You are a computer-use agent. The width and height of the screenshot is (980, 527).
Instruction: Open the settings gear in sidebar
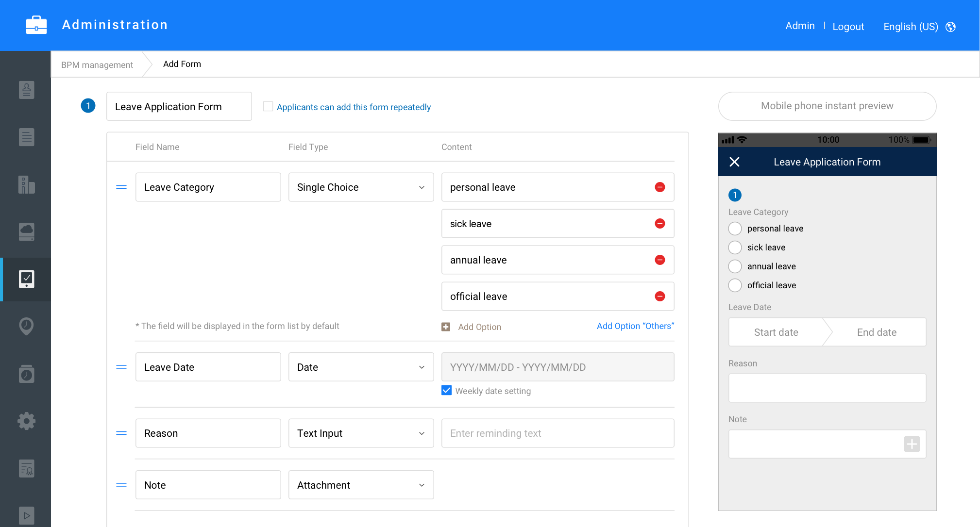tap(26, 421)
